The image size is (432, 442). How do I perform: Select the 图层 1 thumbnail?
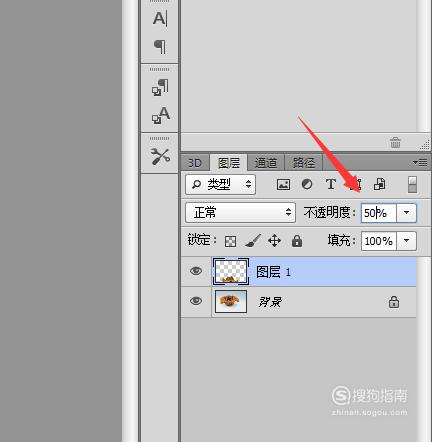pos(231,271)
